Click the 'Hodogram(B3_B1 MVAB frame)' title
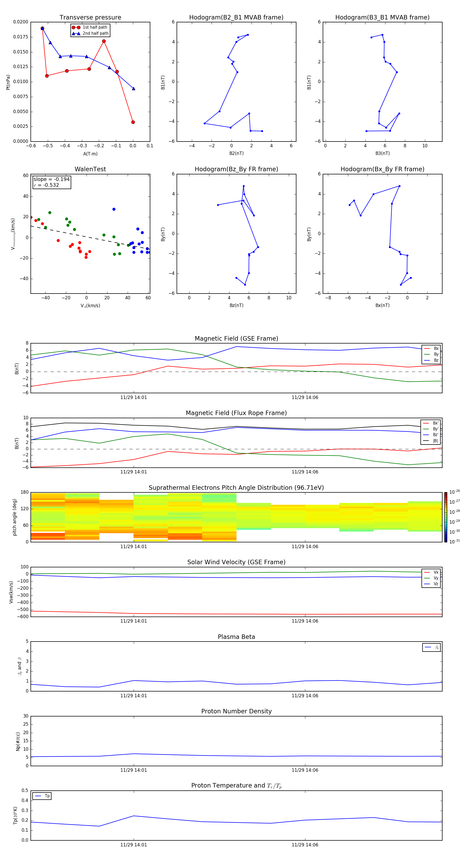Image resolution: width=473 pixels, height=868 pixels. (382, 18)
